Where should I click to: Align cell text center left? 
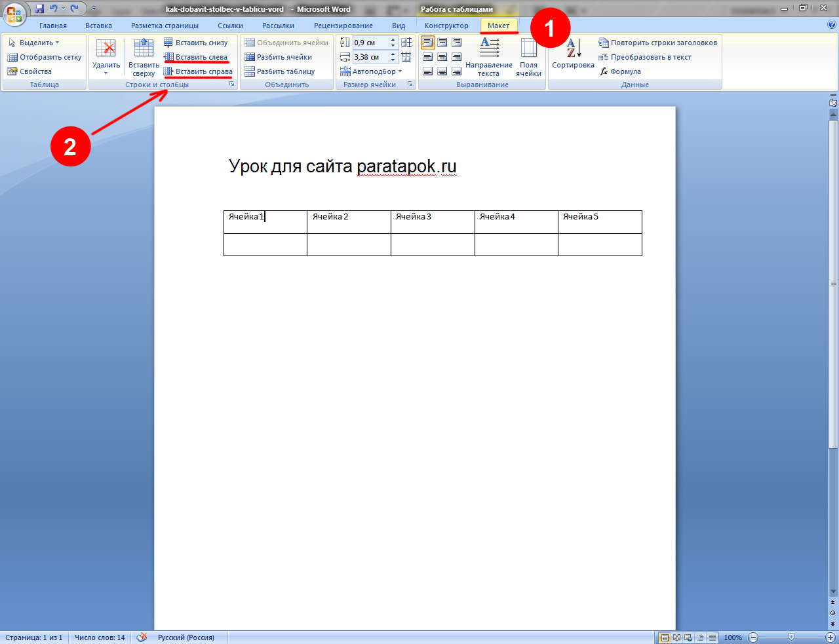pos(428,57)
